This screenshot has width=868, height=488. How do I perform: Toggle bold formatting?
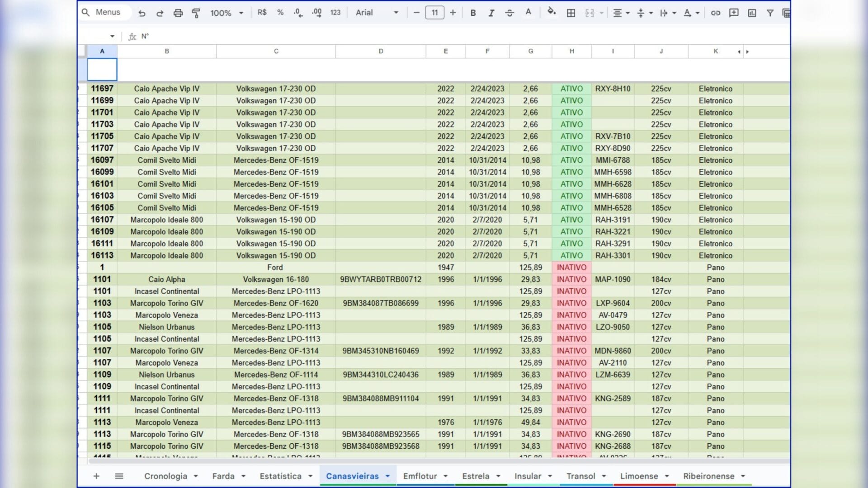(473, 13)
